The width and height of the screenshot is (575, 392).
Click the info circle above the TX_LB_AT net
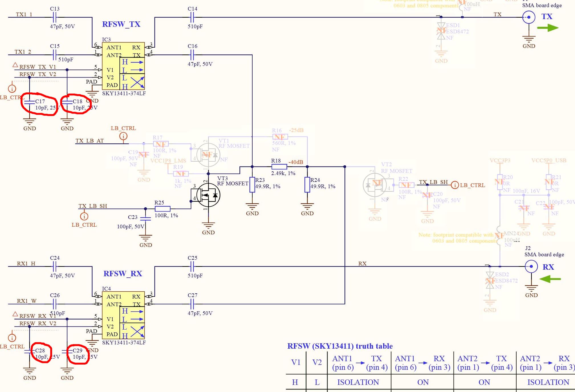(x=123, y=136)
